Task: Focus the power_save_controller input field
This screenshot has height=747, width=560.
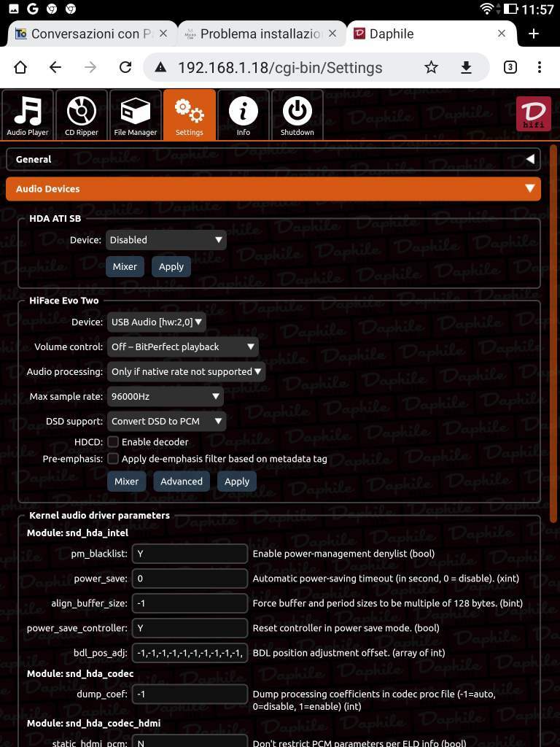Action: (190, 628)
